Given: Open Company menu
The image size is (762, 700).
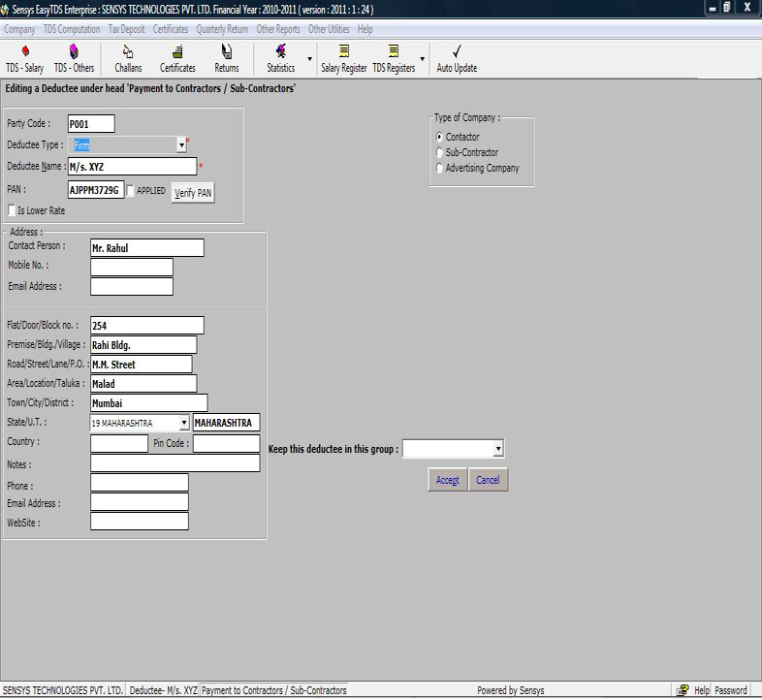Looking at the screenshot, I should click(x=19, y=29).
